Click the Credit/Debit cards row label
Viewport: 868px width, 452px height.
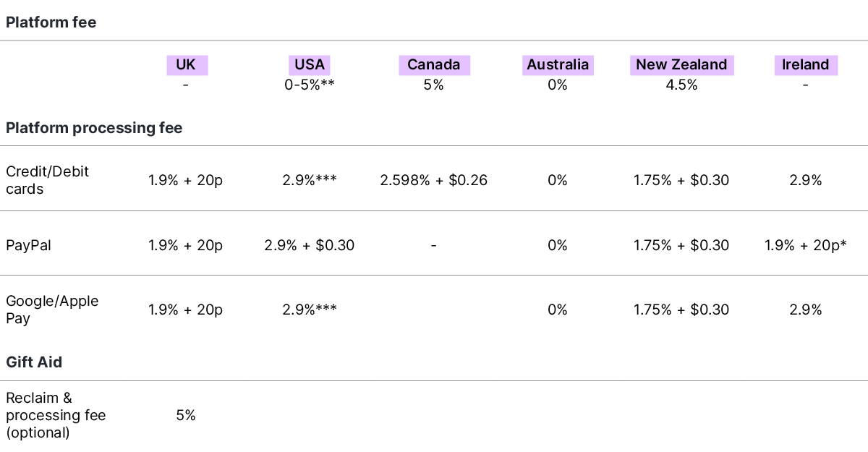(48, 180)
